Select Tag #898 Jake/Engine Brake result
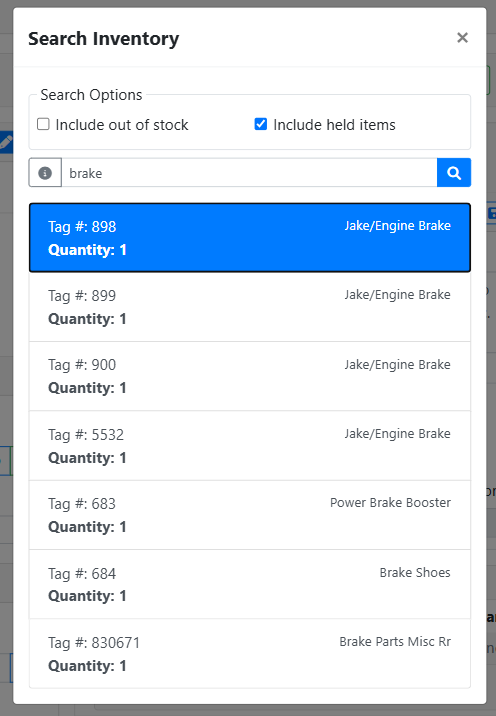 tap(250, 238)
